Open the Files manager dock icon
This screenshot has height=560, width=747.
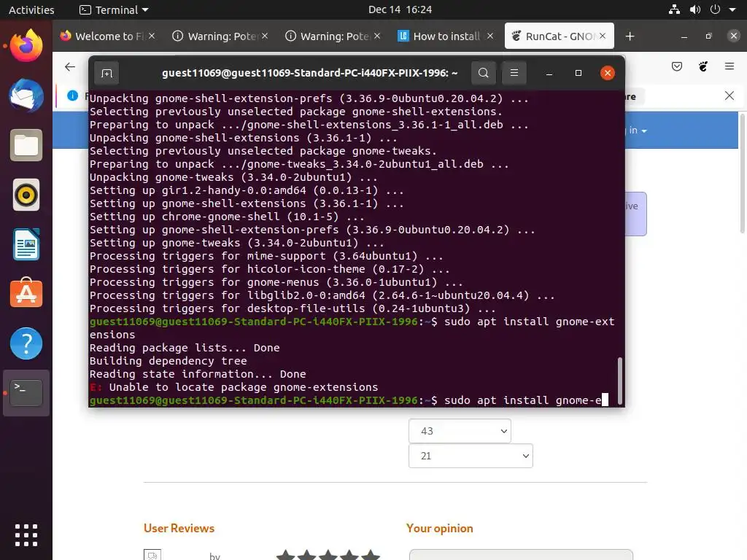point(26,145)
